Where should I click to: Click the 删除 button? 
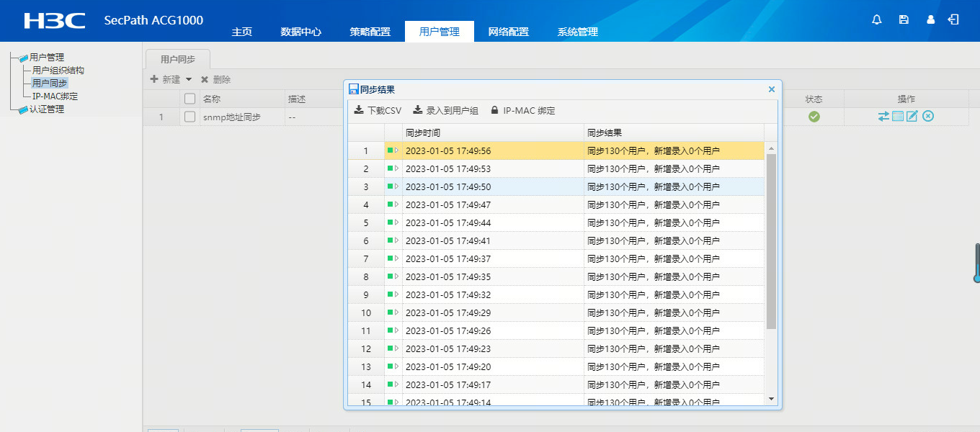point(215,79)
